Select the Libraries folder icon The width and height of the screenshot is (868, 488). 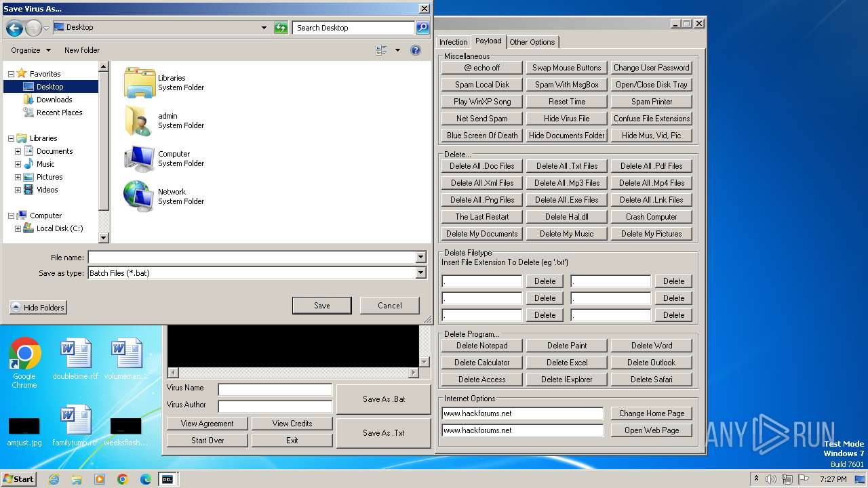(140, 83)
